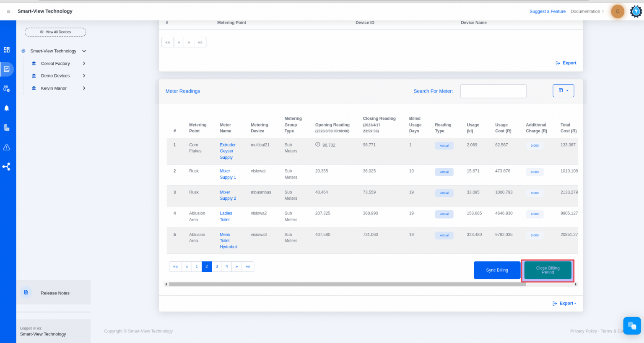Click the Close Billing Period button
The height and width of the screenshot is (343, 644).
548,270
